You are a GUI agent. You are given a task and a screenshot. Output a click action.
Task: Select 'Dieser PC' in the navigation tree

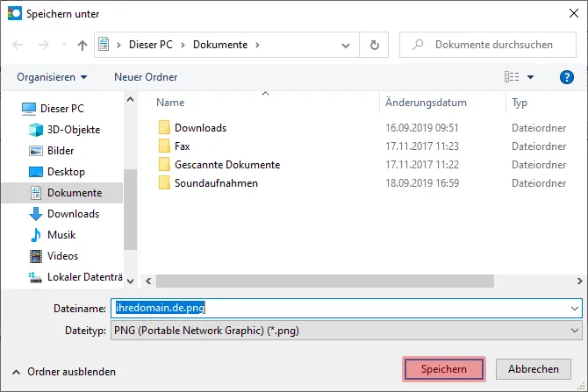(62, 109)
